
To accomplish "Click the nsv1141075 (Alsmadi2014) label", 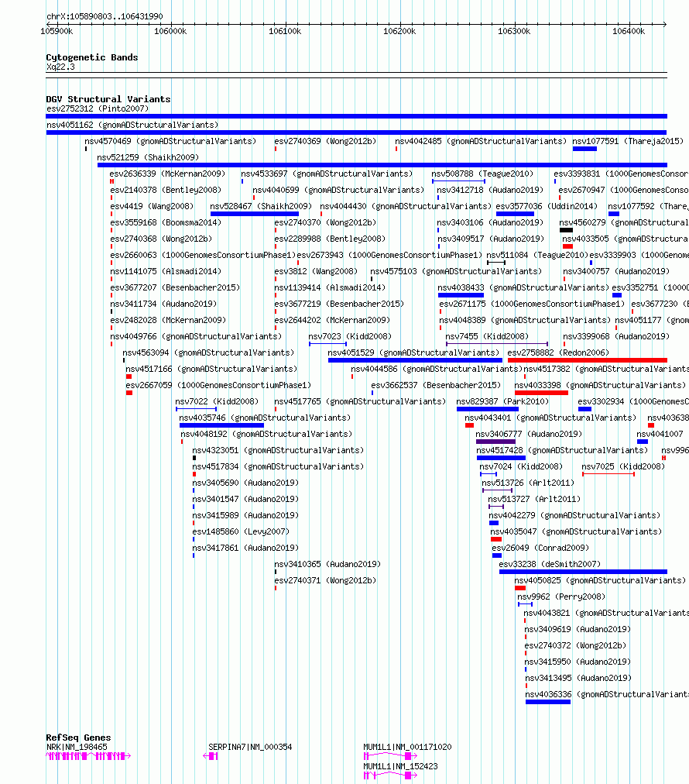I will (x=166, y=271).
